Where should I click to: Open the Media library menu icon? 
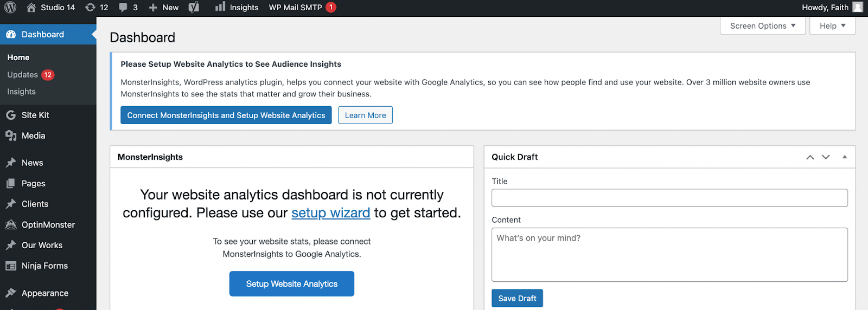tap(10, 135)
